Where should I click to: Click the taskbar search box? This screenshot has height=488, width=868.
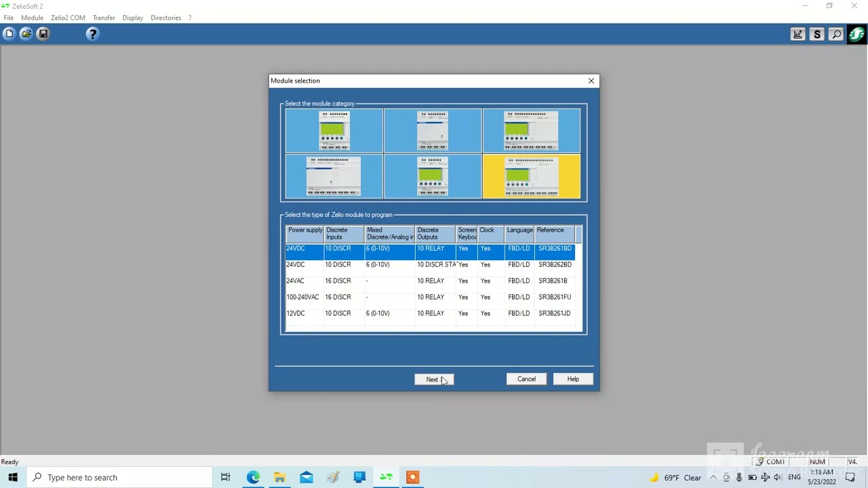[x=119, y=477]
